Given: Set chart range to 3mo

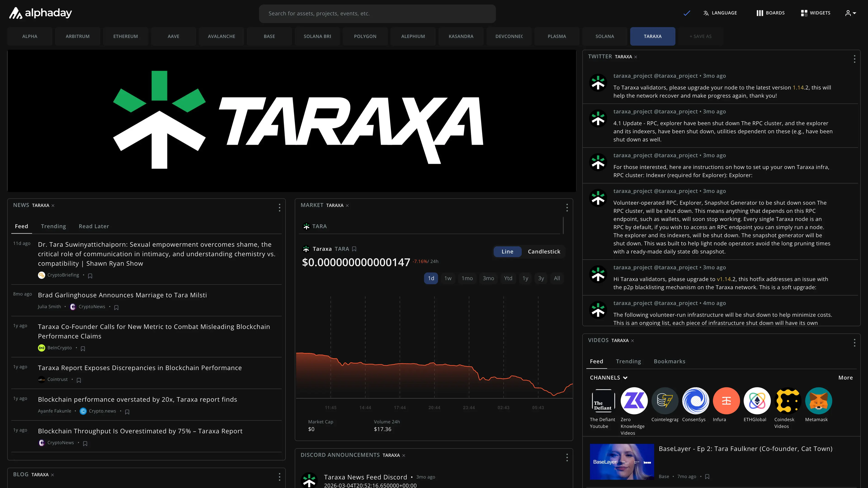Looking at the screenshot, I should [x=488, y=278].
